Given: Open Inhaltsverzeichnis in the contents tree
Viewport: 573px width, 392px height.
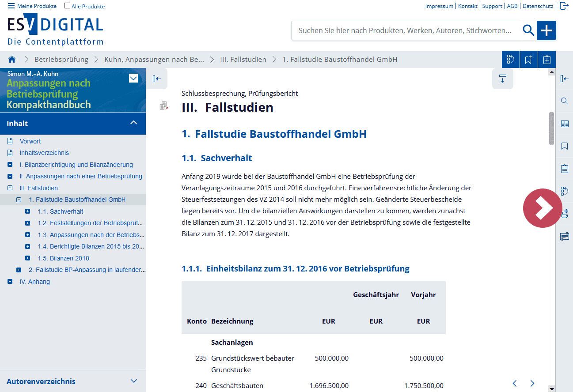Looking at the screenshot, I should point(44,153).
